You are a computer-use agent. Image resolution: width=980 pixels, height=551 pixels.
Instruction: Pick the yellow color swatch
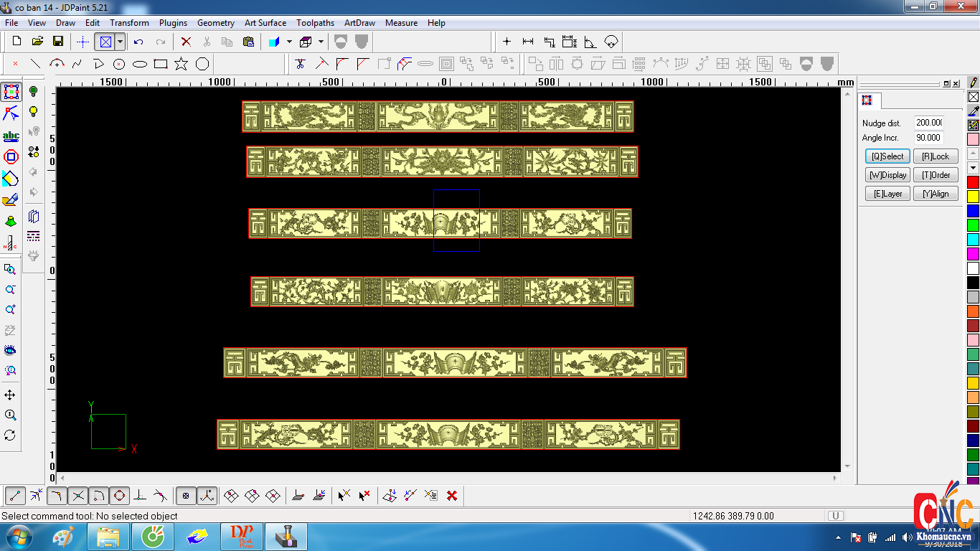tap(973, 197)
